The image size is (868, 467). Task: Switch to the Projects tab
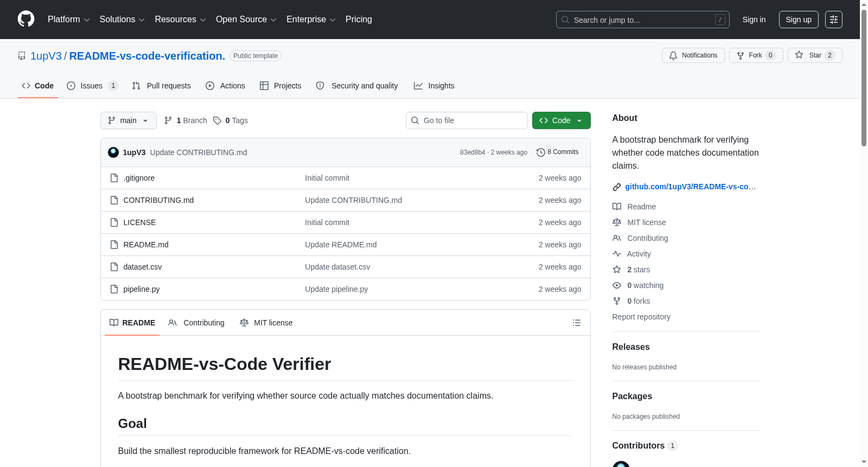click(x=280, y=86)
